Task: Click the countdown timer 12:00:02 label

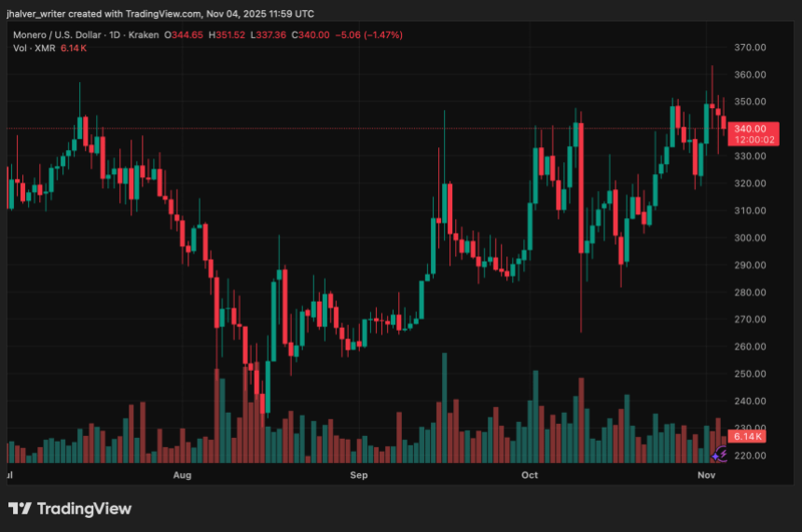Action: click(749, 140)
